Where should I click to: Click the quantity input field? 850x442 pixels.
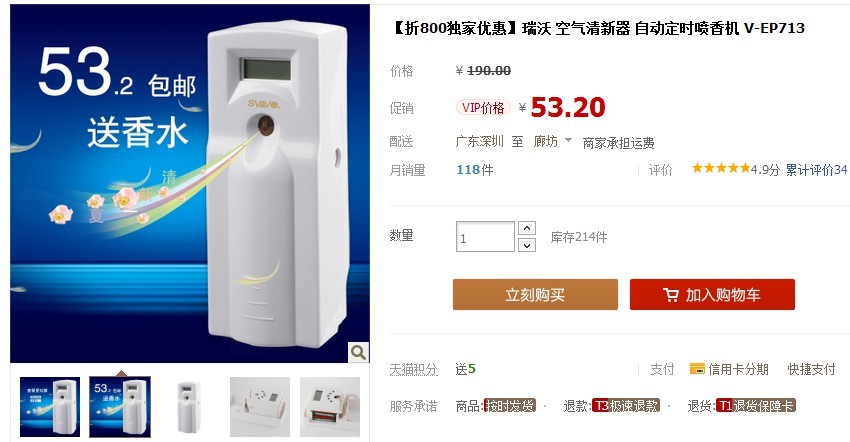[485, 236]
